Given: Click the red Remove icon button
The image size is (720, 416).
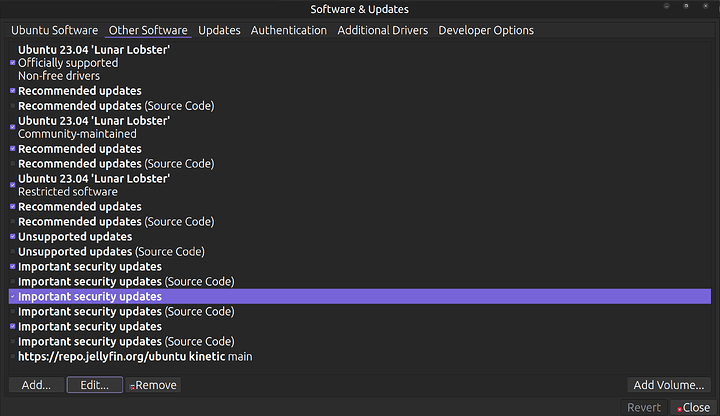Looking at the screenshot, I should pyautogui.click(x=132, y=386).
